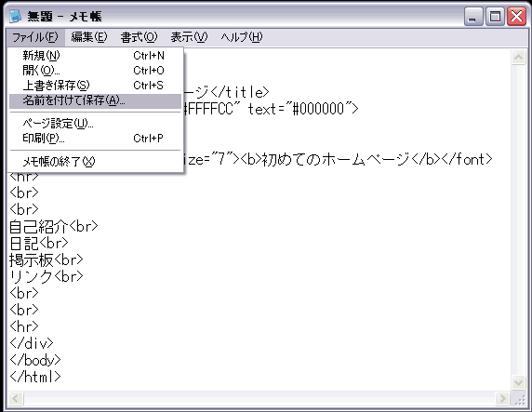The height and width of the screenshot is (412, 532).
Task: Maximize the Notepad window
Action: 495,17
